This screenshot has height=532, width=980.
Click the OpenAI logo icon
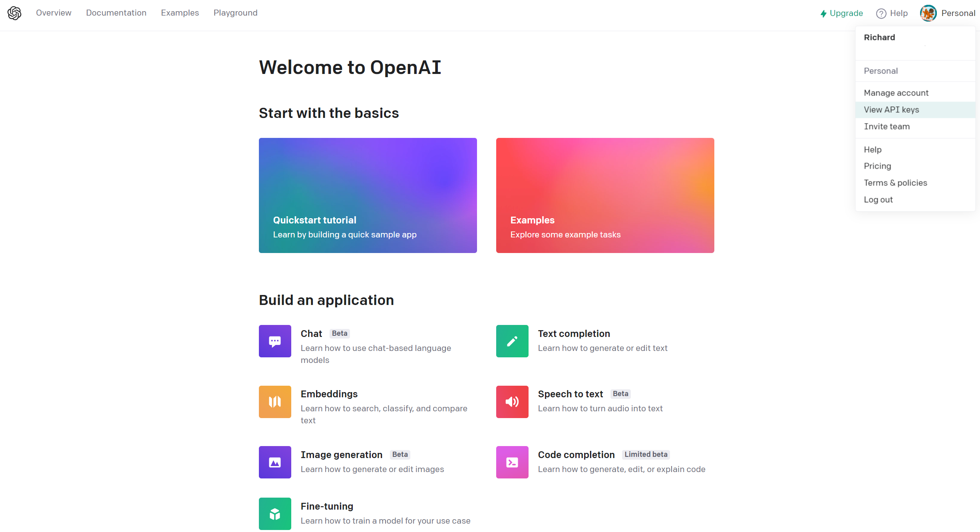pyautogui.click(x=14, y=14)
